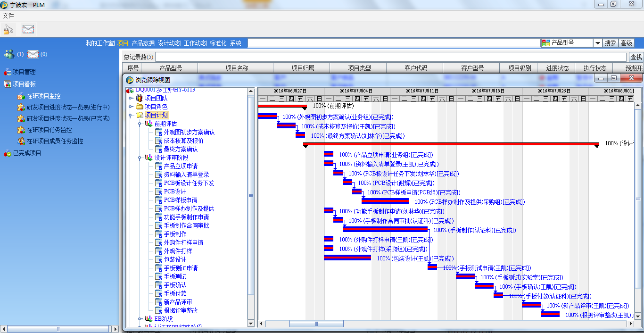Expand the EB阶段 tree node
The height and width of the screenshot is (333, 644).
click(140, 319)
